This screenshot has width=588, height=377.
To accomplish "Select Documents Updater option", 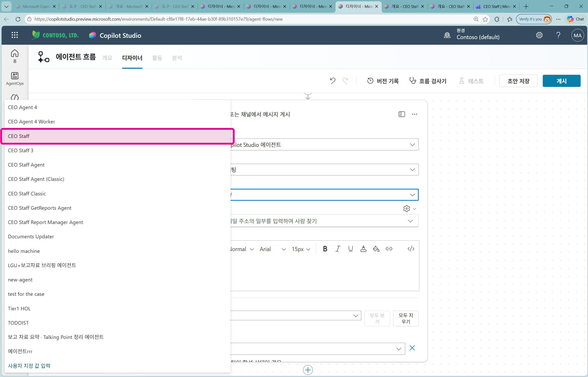I will [117, 237].
